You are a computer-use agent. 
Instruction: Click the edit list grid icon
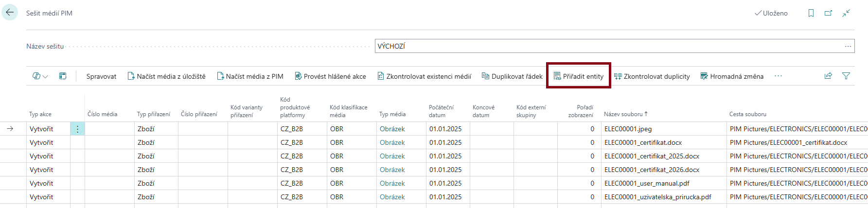pos(63,76)
